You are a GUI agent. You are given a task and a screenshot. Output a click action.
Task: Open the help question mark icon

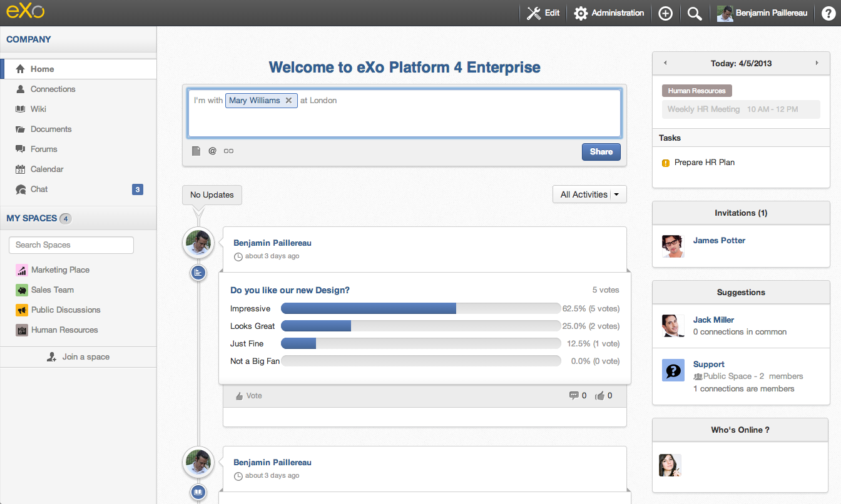(828, 13)
